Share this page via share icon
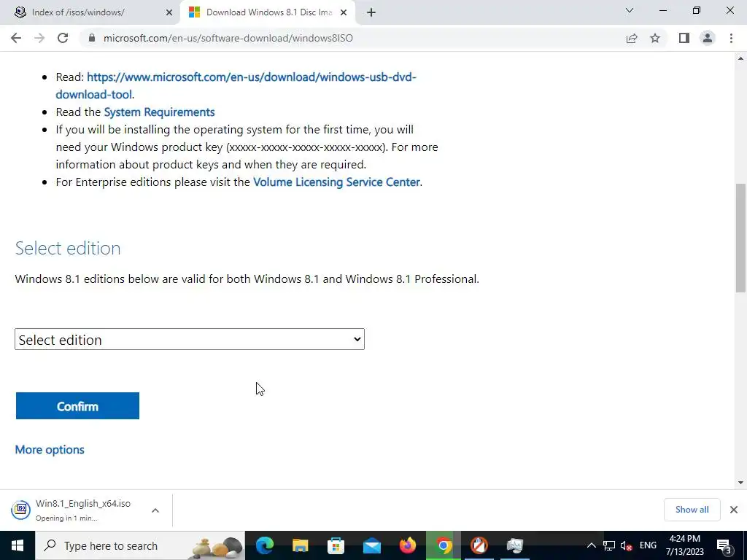The width and height of the screenshot is (747, 560). [632, 38]
